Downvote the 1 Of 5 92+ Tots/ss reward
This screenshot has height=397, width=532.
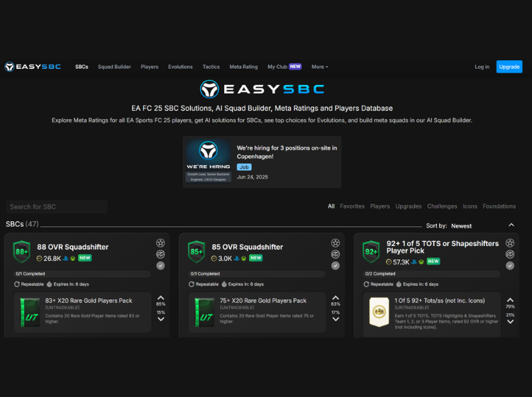pyautogui.click(x=510, y=321)
